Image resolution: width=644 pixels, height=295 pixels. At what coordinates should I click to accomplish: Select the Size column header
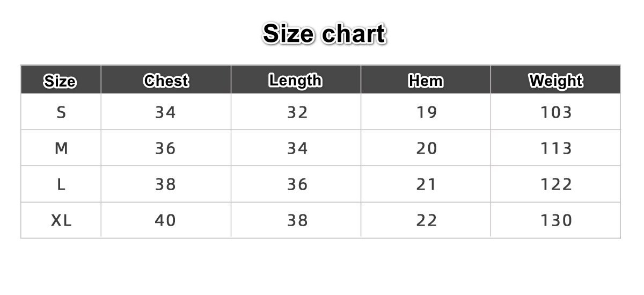(x=60, y=82)
